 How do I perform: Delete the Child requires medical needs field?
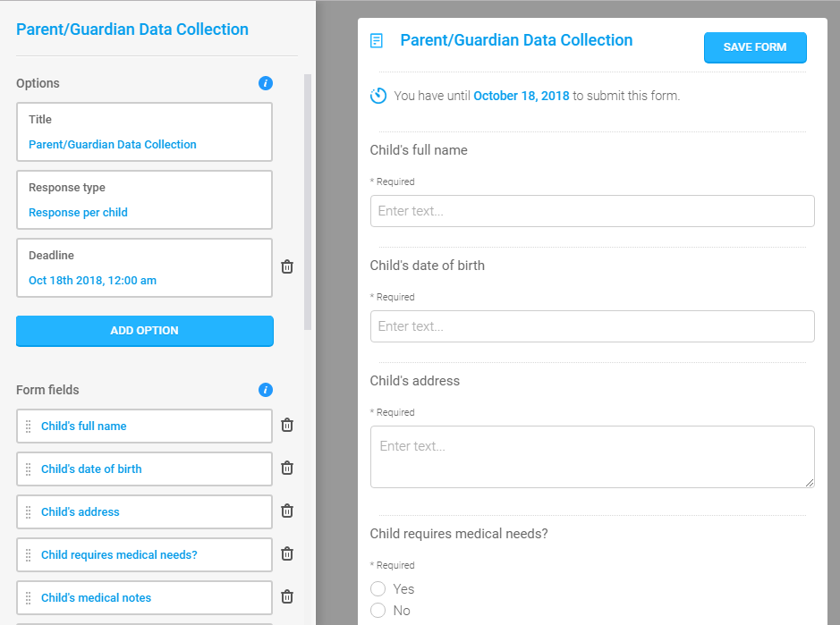click(x=287, y=553)
